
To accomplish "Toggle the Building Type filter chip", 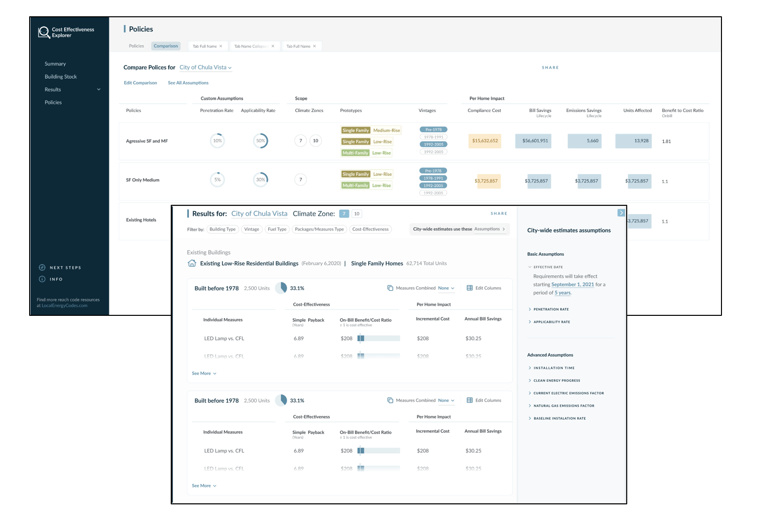I will pos(223,229).
